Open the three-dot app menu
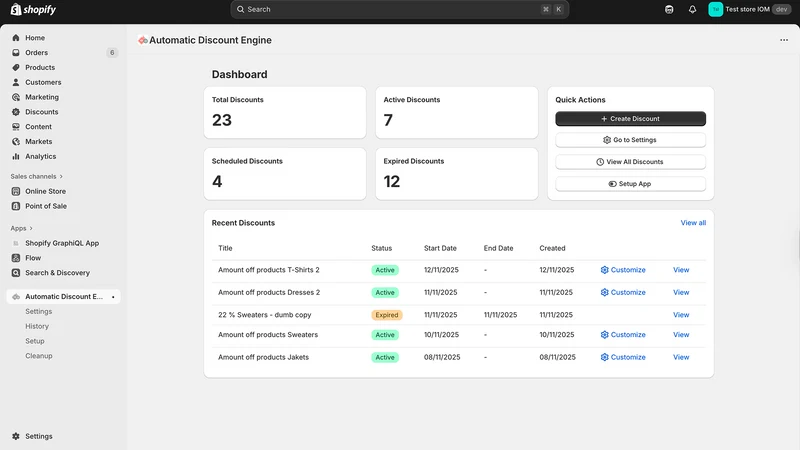This screenshot has width=800, height=450. coord(784,40)
